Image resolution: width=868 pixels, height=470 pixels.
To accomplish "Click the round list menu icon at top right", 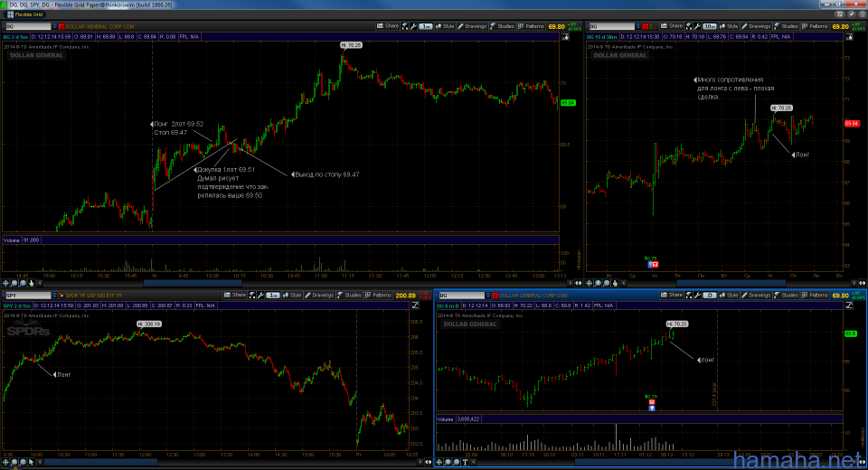I will [863, 14].
